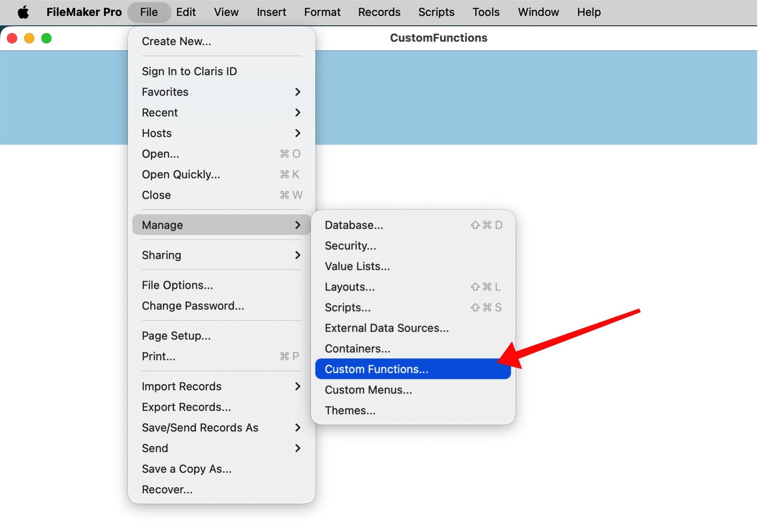This screenshot has width=758, height=532.
Task: Close the File menu in menu bar
Action: 149,12
